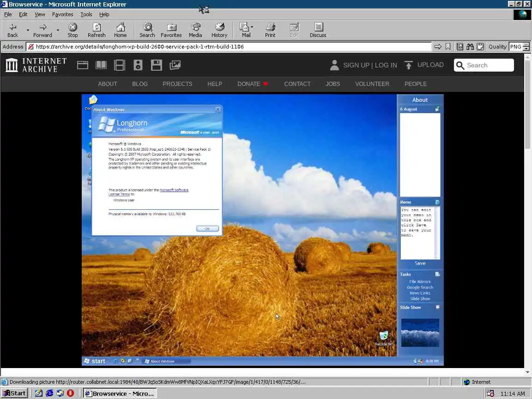Click the Go arrow beside address bar

point(438,47)
